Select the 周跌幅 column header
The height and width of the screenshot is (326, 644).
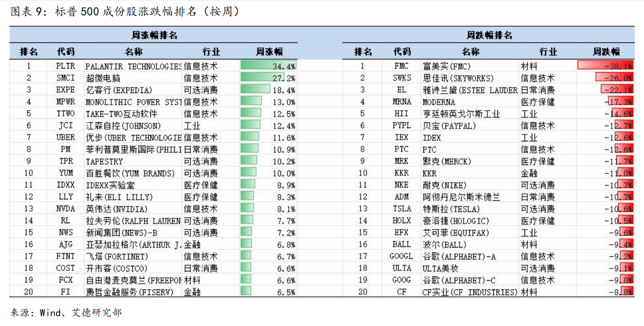point(606,52)
